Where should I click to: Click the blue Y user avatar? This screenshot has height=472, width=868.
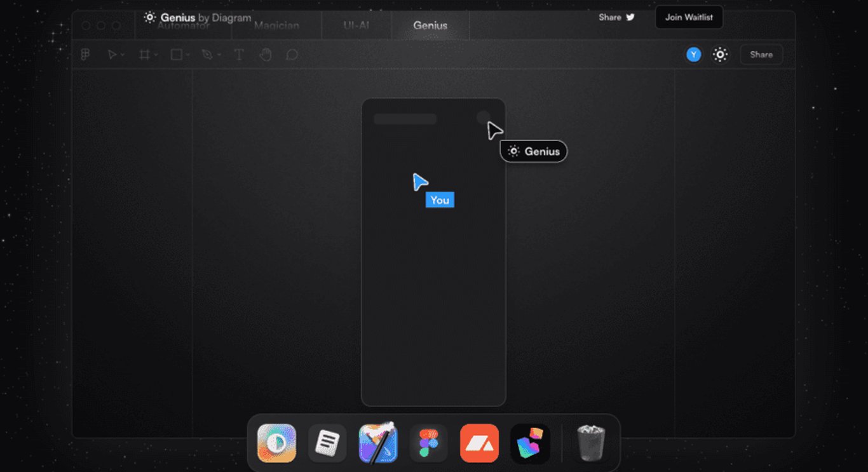pos(694,55)
